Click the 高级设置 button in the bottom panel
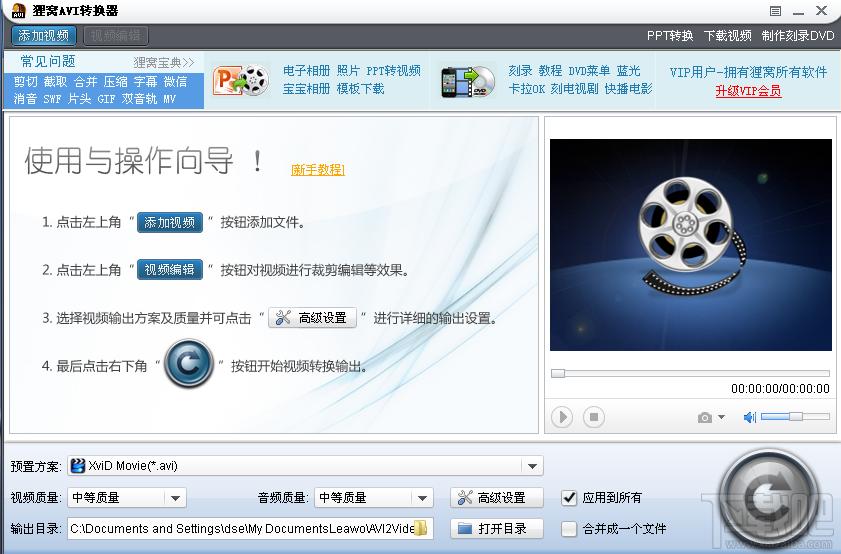The image size is (841, 554). (497, 498)
